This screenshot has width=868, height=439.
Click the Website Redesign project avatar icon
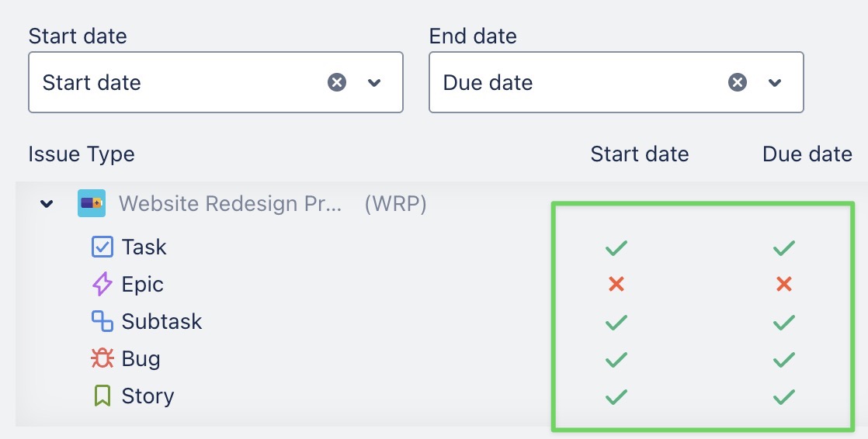click(92, 204)
